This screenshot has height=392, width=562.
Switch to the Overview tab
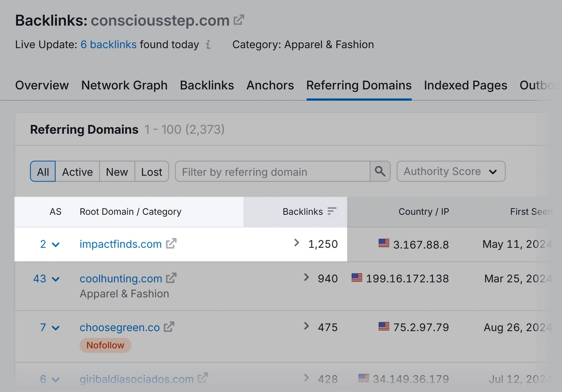(x=42, y=86)
